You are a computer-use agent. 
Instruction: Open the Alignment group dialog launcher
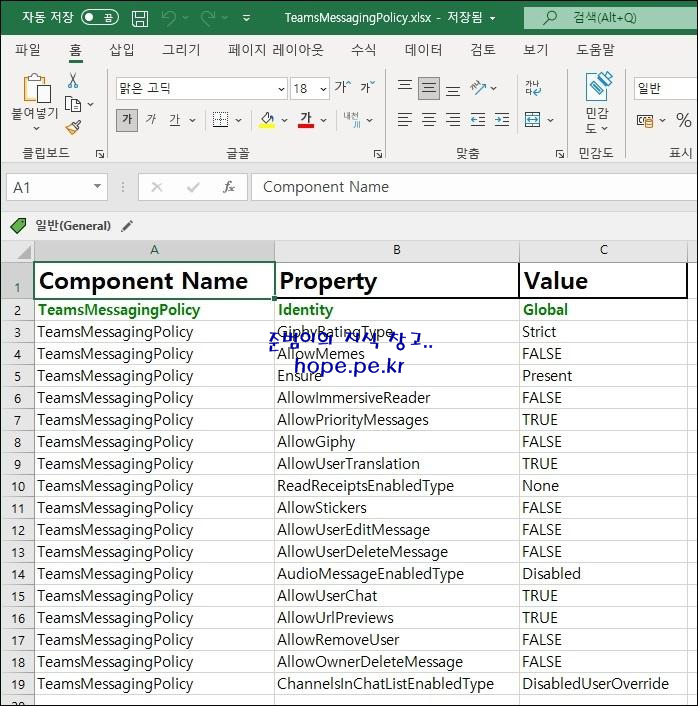tap(560, 154)
